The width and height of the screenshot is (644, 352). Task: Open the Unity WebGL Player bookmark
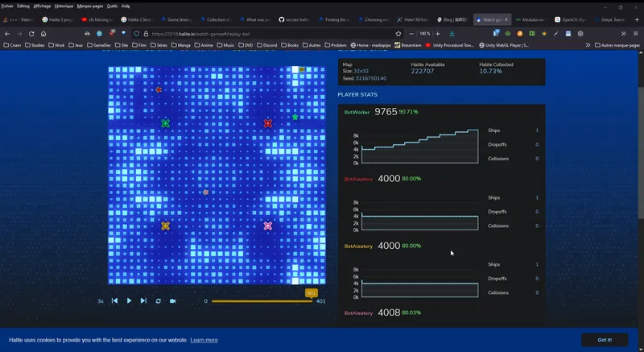point(504,45)
